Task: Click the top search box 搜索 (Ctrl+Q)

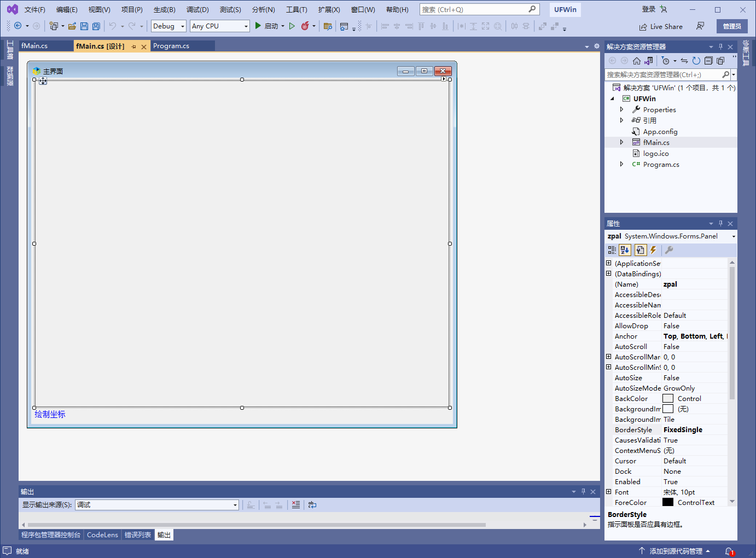Action: coord(480,9)
